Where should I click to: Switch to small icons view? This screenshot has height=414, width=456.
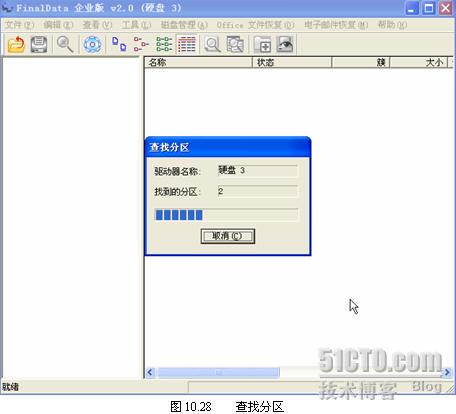click(x=141, y=44)
